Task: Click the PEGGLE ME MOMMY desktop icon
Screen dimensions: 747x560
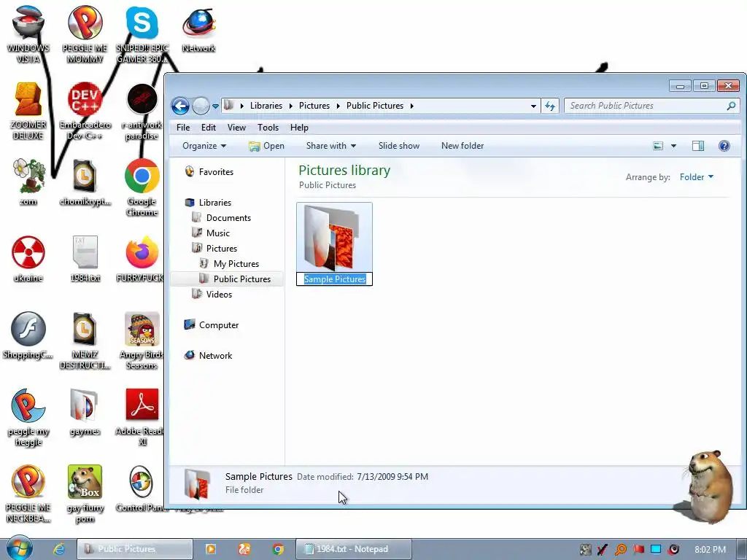Action: point(85,34)
